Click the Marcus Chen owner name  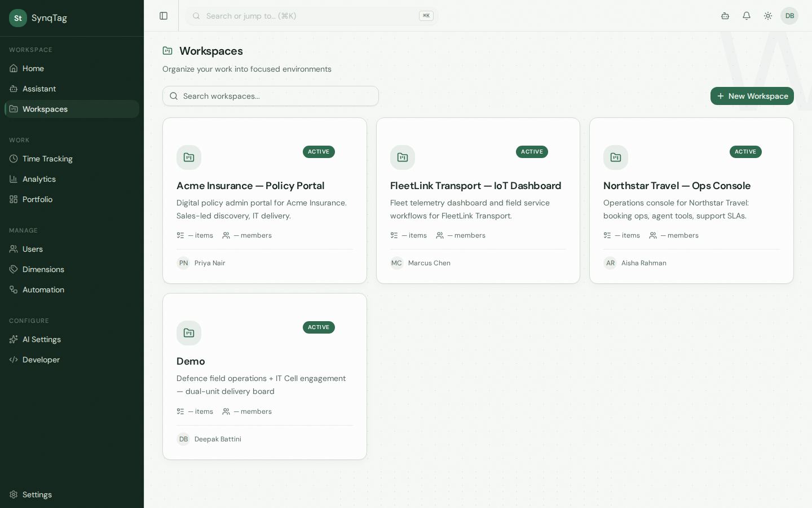(429, 263)
